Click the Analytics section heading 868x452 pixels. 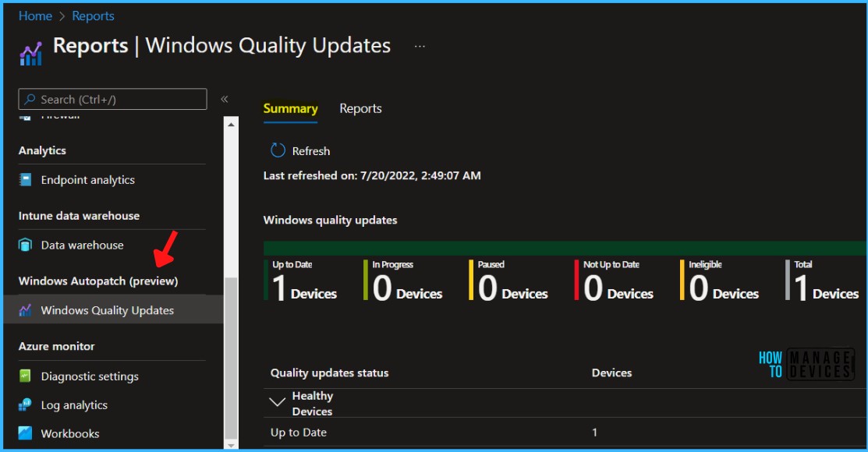(x=42, y=150)
